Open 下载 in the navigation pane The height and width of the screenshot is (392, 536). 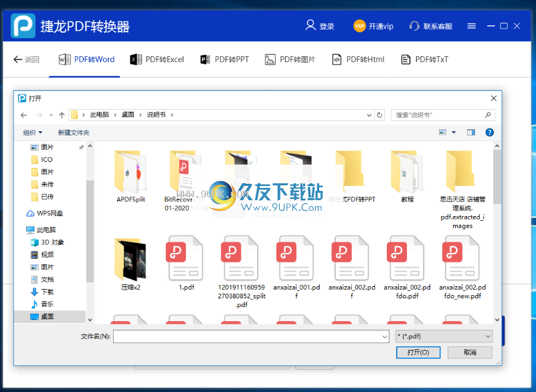point(42,292)
